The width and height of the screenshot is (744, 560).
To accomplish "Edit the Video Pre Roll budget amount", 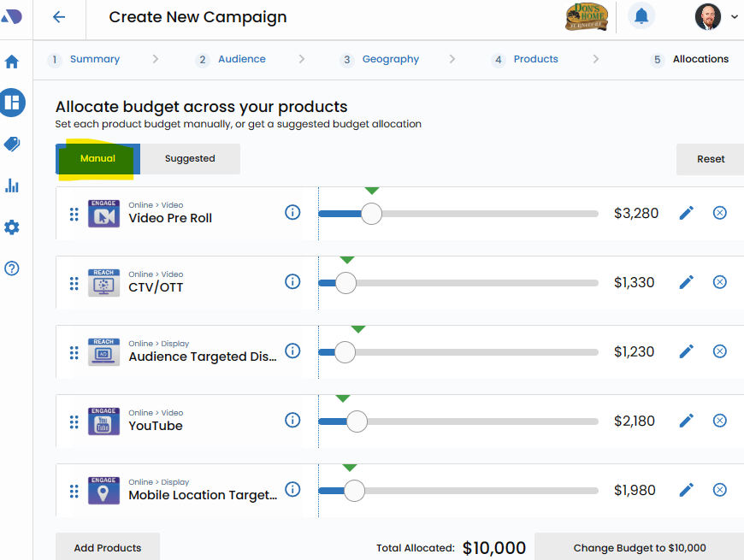I will 686,213.
